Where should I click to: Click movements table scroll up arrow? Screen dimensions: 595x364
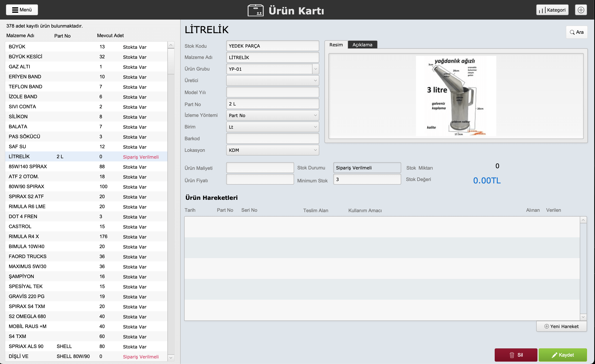tap(583, 220)
